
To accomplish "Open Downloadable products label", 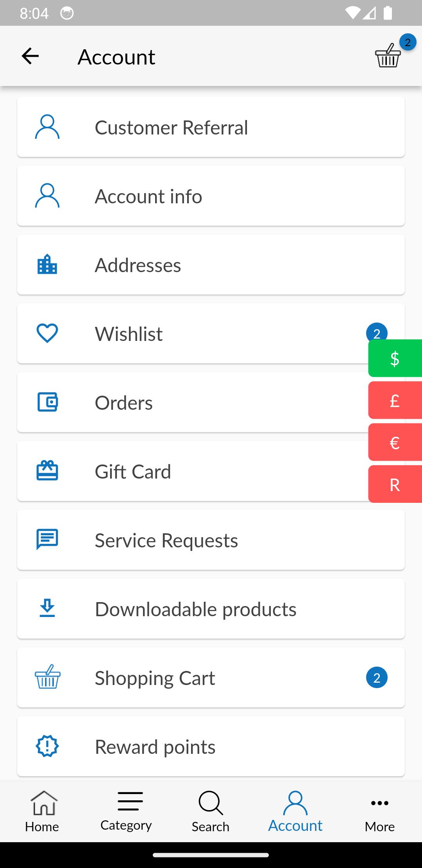I will (196, 609).
